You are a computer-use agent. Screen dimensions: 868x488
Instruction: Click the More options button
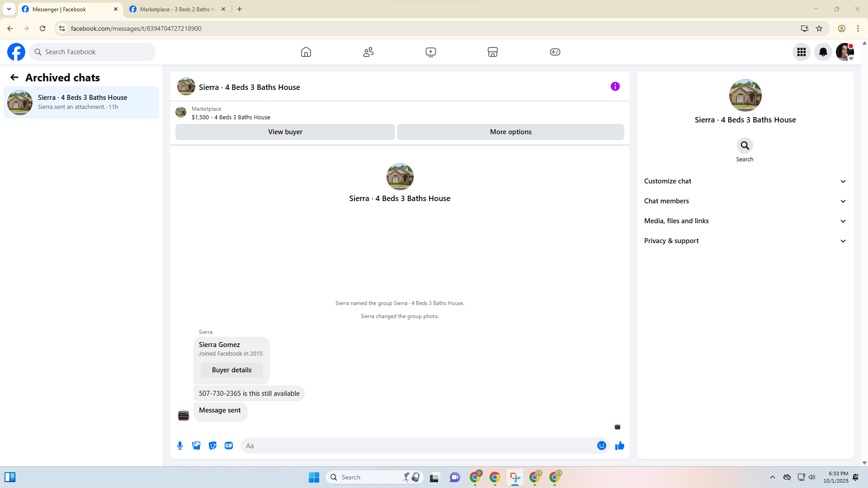pyautogui.click(x=511, y=132)
